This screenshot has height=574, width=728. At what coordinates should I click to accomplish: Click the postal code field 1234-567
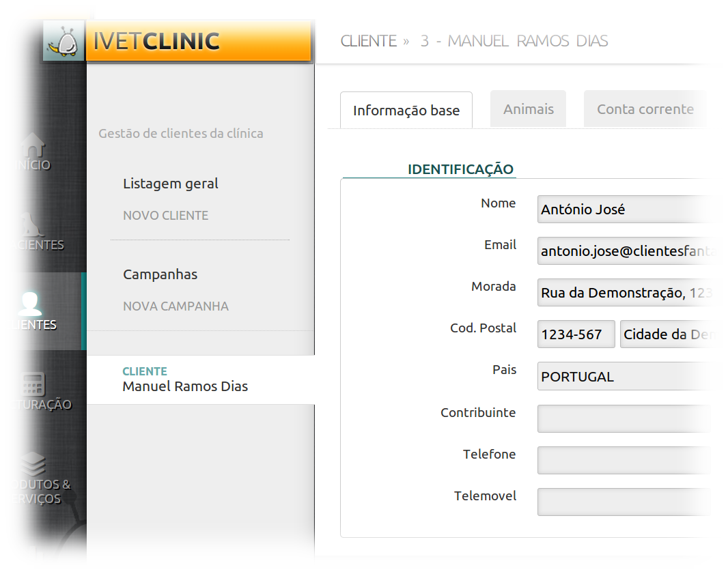(x=576, y=334)
